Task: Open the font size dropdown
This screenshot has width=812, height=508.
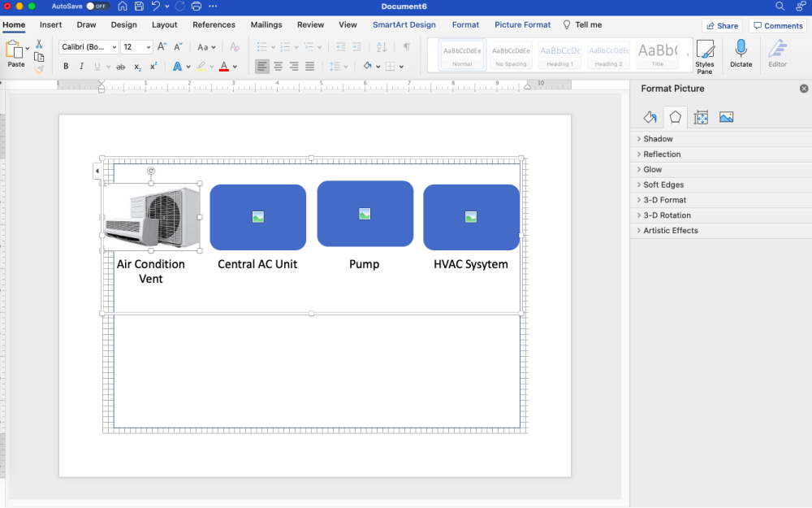Action: coord(148,46)
